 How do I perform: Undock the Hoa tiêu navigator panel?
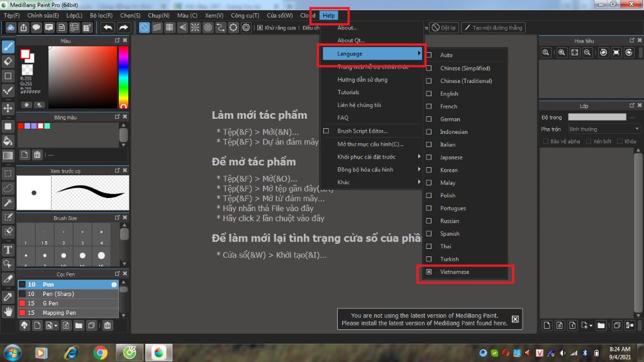[x=631, y=40]
